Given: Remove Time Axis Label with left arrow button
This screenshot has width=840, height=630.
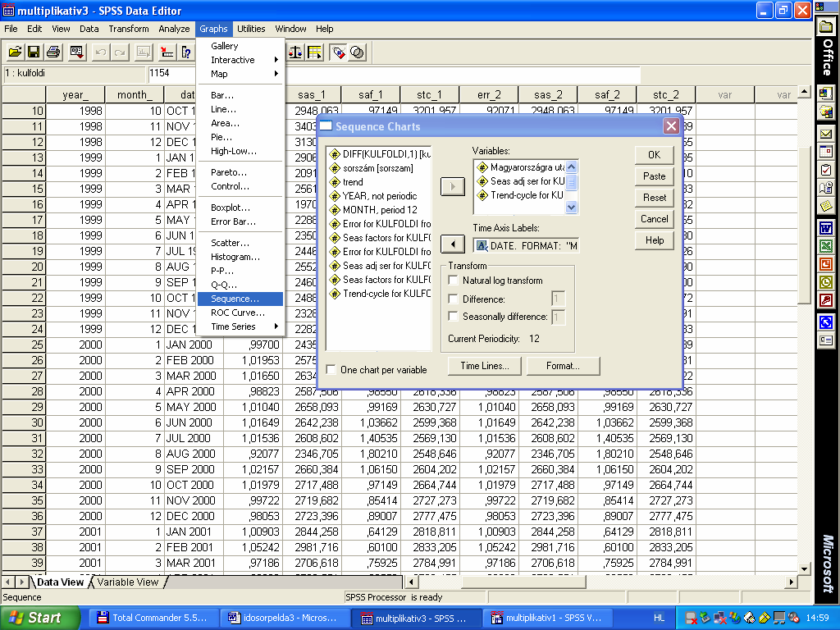Looking at the screenshot, I should pos(452,244).
